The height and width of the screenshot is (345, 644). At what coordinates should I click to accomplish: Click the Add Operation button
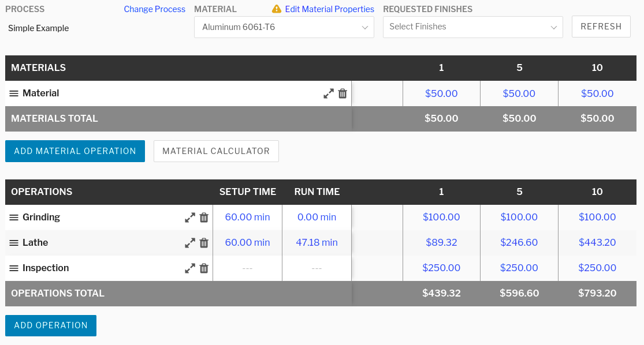tap(51, 325)
